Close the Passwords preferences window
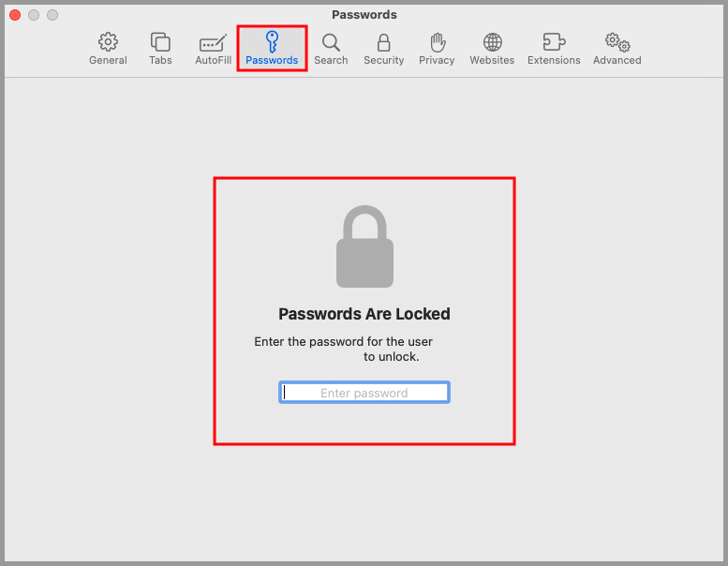 (15, 15)
